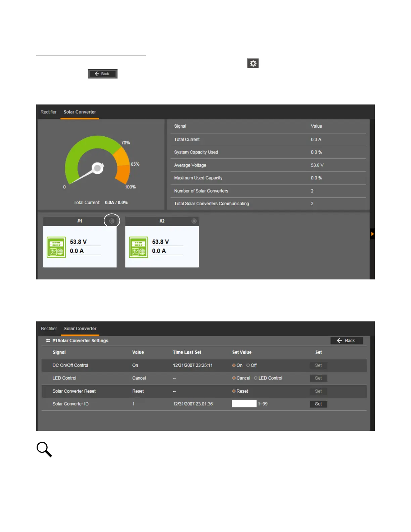Click the #2 converter card header
Viewport: 411px width, 532px height.
click(x=162, y=221)
